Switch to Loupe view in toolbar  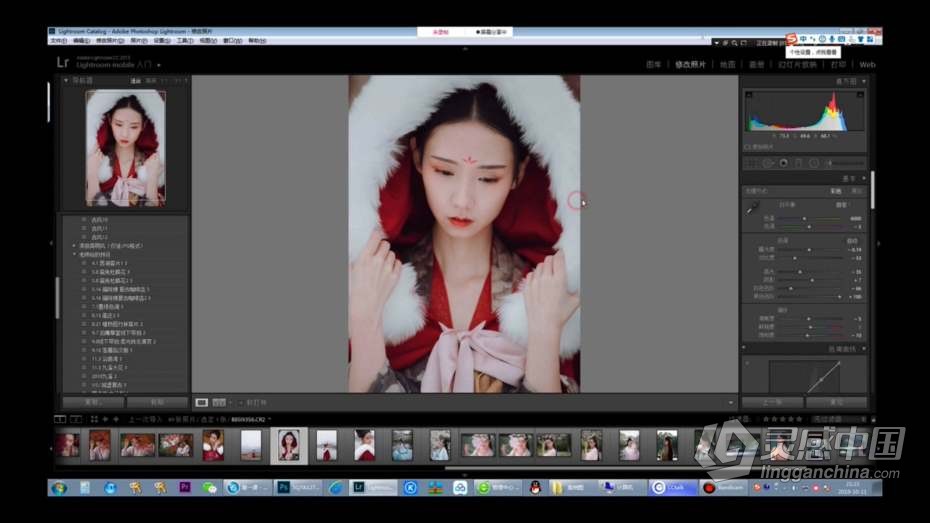[202, 403]
